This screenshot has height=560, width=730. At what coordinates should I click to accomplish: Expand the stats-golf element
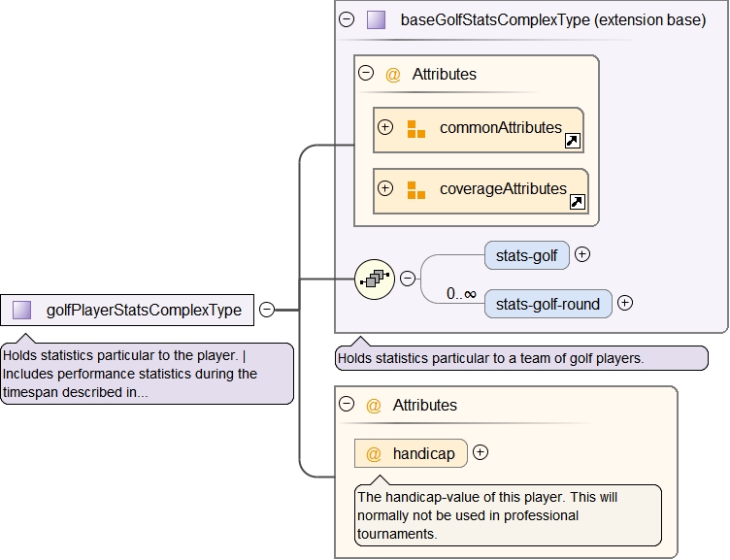tap(582, 255)
